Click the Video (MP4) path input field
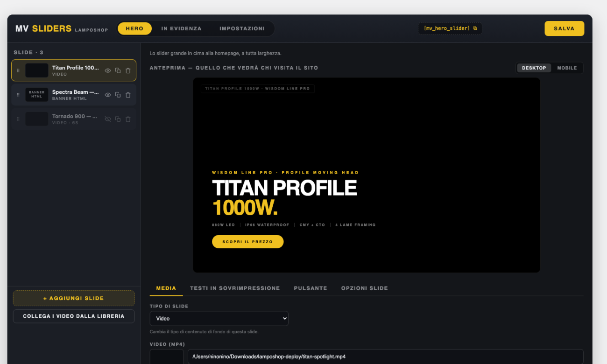 pyautogui.click(x=386, y=357)
